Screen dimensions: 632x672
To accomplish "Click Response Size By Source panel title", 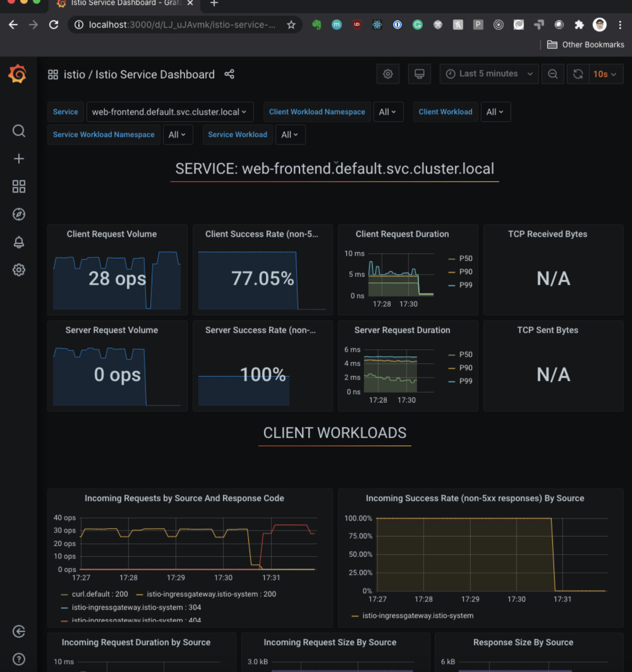I will (x=523, y=642).
